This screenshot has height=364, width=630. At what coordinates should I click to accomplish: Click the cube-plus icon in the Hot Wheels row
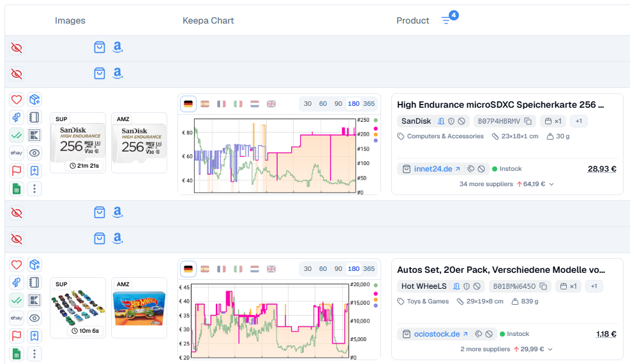coord(34,265)
